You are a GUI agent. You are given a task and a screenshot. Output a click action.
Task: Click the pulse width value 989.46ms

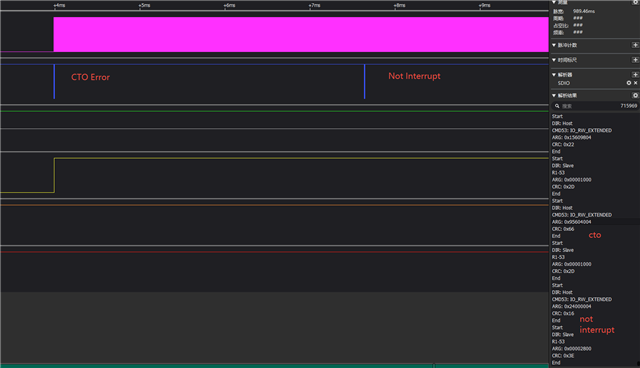pos(584,11)
